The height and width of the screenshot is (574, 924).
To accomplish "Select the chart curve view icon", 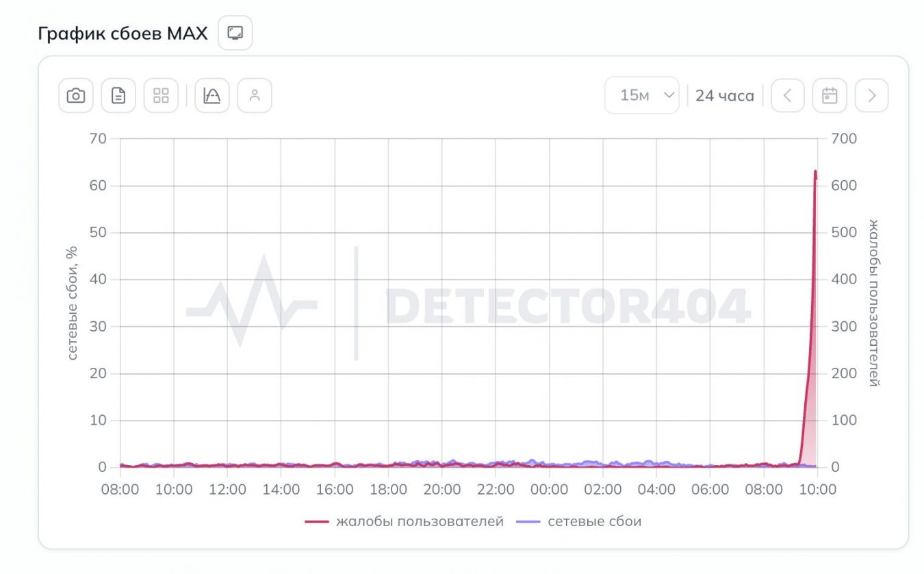I will (212, 95).
